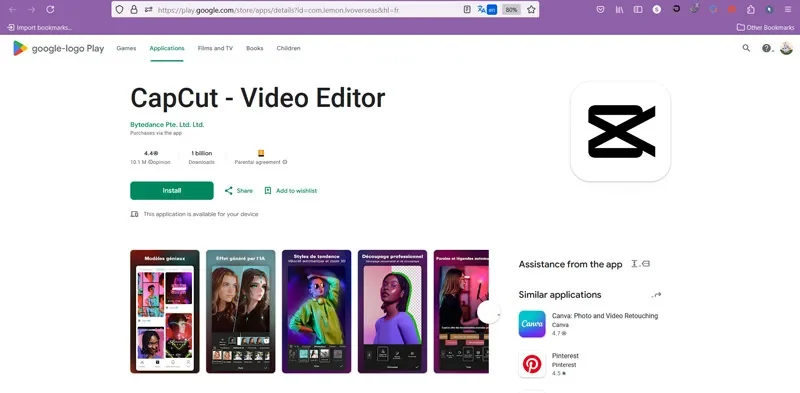Go to Children tab
The image size is (800, 393).
[288, 48]
